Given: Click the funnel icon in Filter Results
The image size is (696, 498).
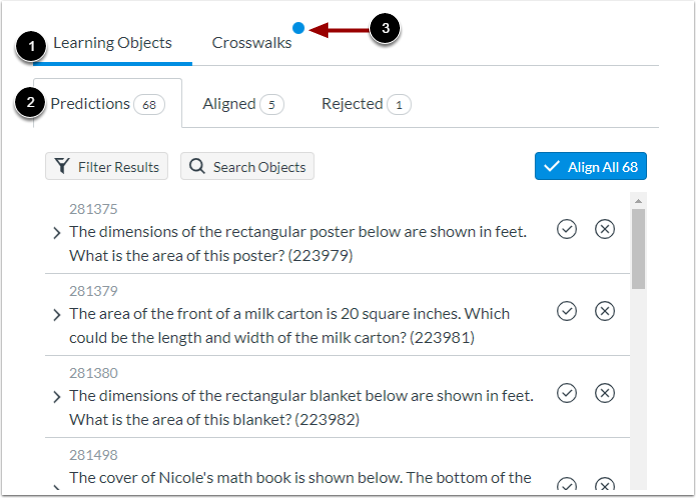Looking at the screenshot, I should tap(62, 167).
